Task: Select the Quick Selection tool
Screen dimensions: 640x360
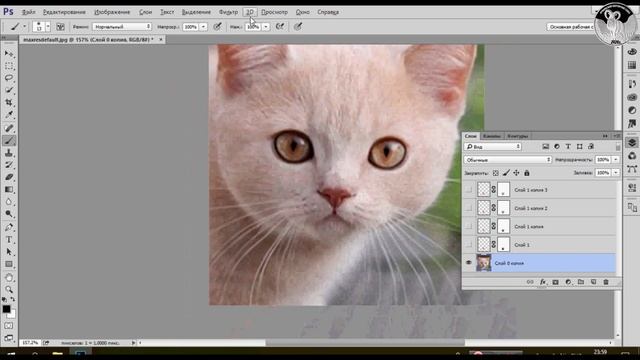Action: [x=9, y=90]
